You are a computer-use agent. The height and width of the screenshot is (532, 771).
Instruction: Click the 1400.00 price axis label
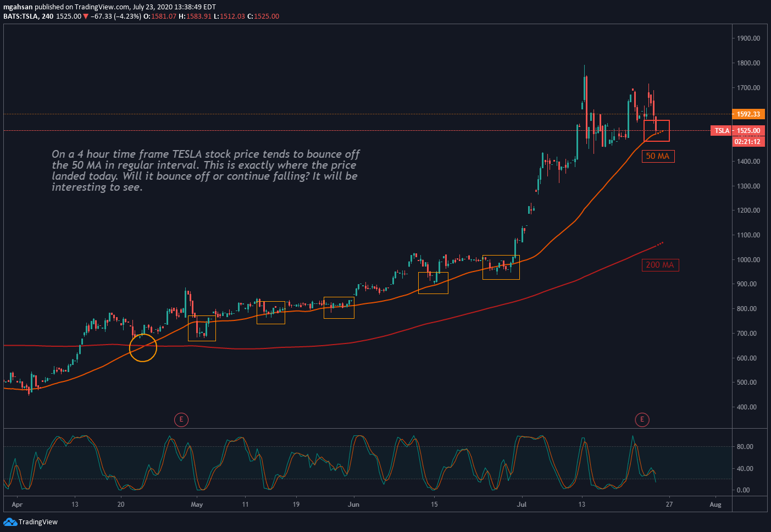pos(748,162)
